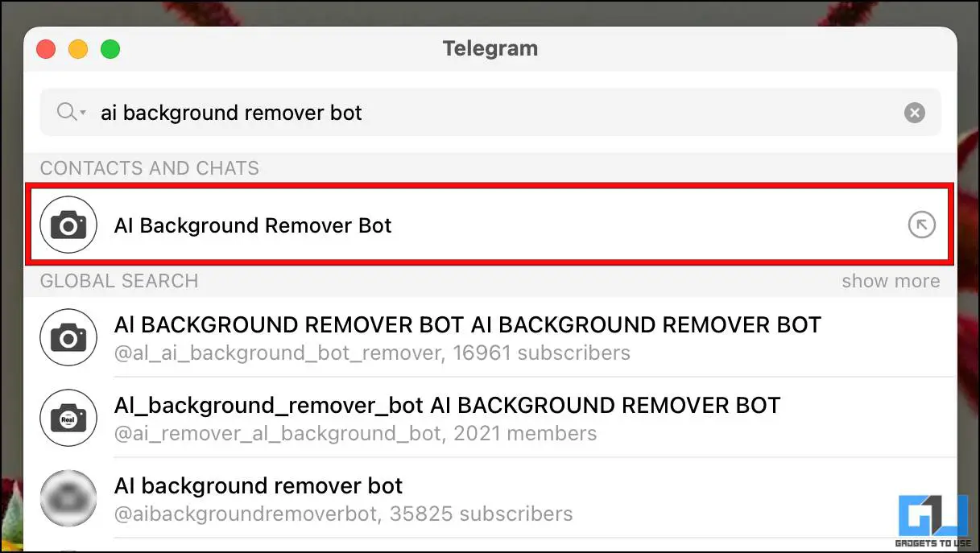Click the Telegram window title
Viewport: 980px width, 553px height.
pyautogui.click(x=490, y=48)
